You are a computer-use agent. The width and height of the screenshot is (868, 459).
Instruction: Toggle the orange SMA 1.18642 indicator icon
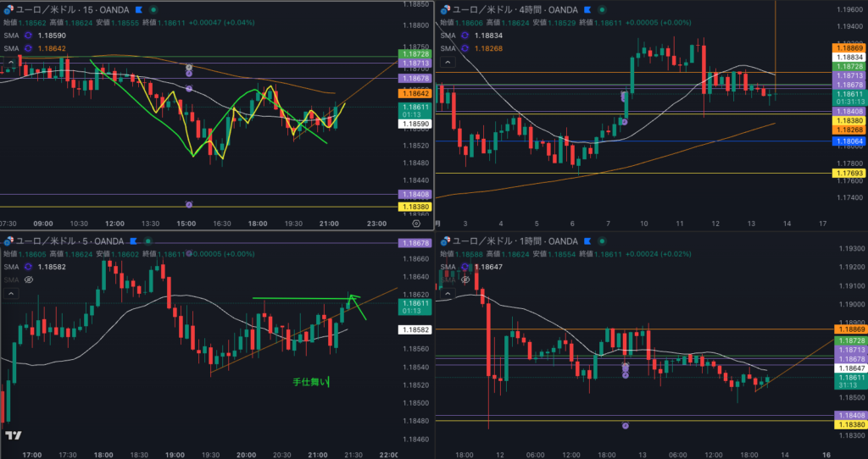click(x=28, y=48)
